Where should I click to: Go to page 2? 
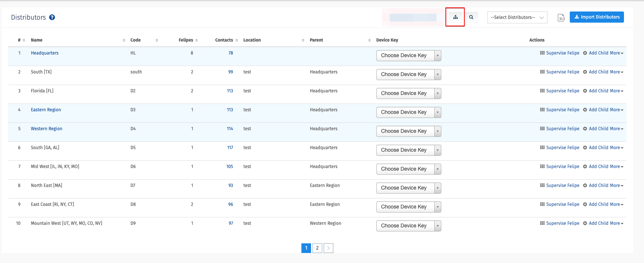click(x=317, y=248)
